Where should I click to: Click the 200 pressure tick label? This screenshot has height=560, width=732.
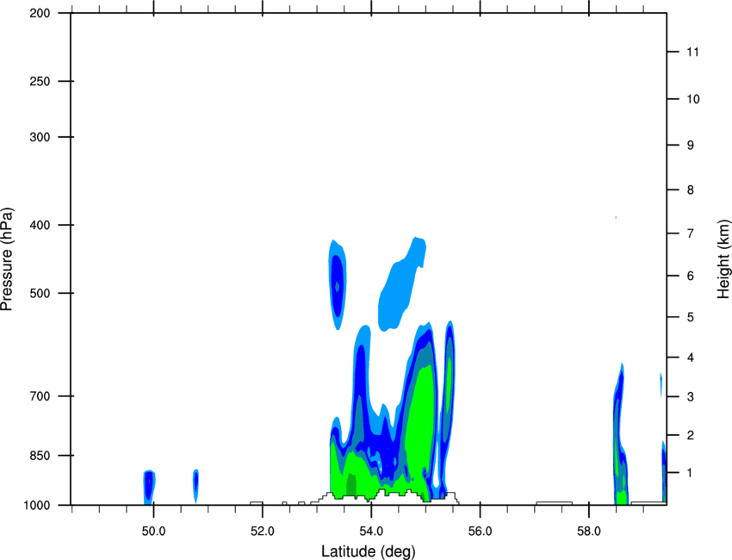coord(40,13)
